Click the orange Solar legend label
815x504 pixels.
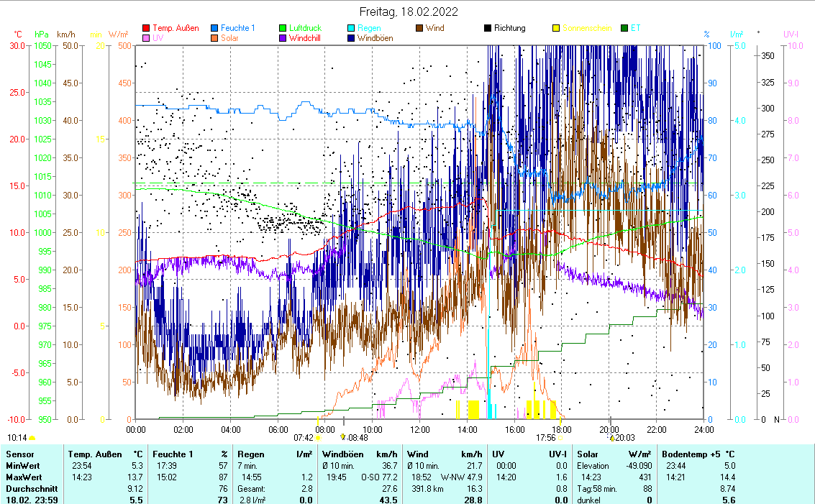229,39
